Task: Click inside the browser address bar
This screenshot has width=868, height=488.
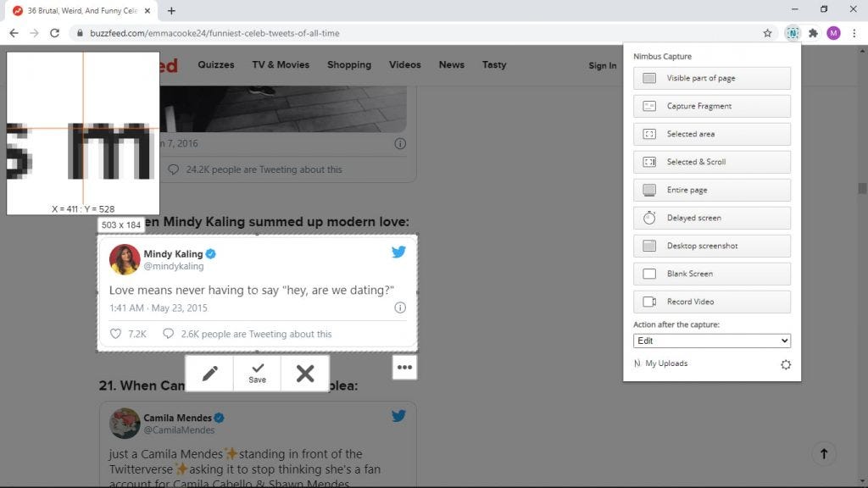Action: pyautogui.click(x=339, y=32)
